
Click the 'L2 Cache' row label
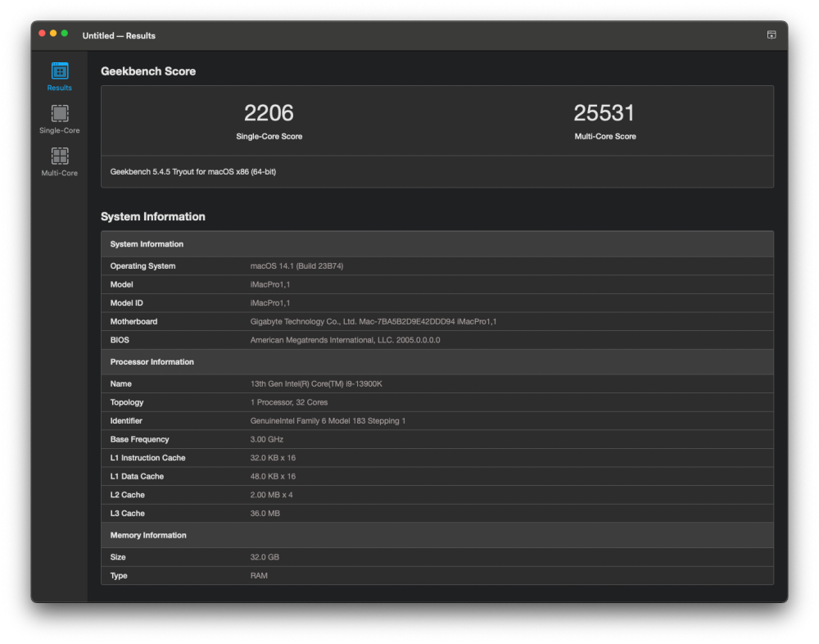pos(128,495)
